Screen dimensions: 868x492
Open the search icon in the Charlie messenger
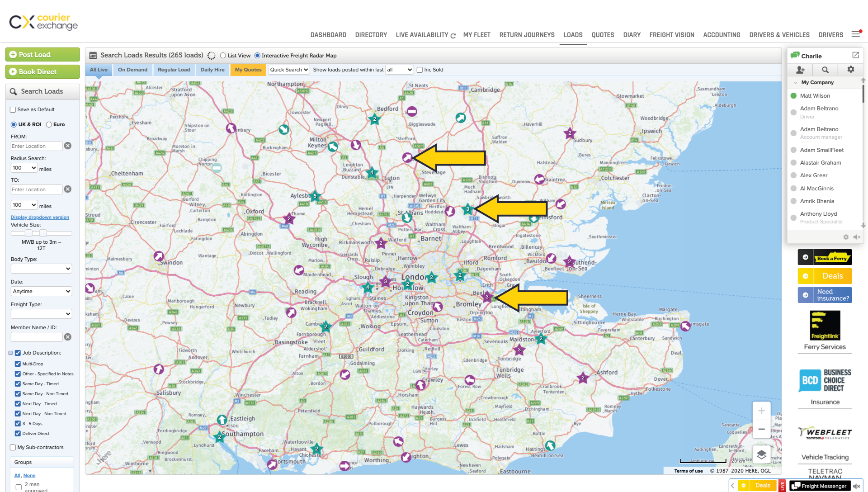point(825,70)
